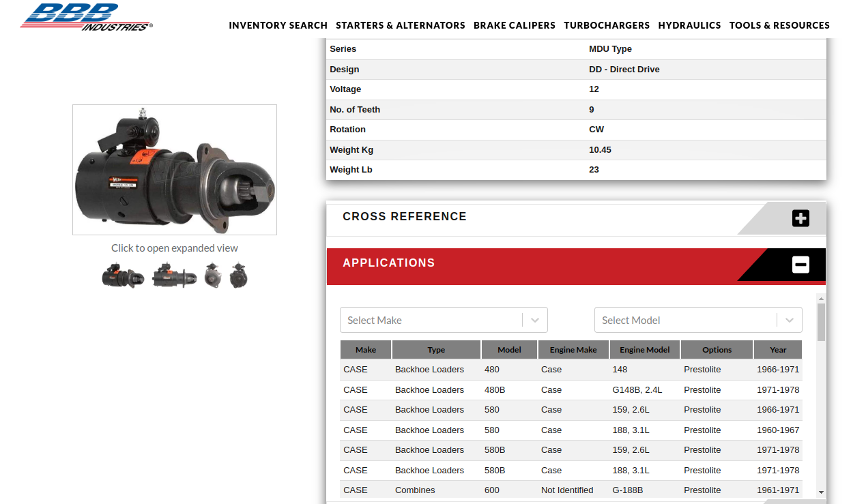Image resolution: width=866 pixels, height=504 pixels.
Task: Click weight value '10.45'
Action: [600, 150]
